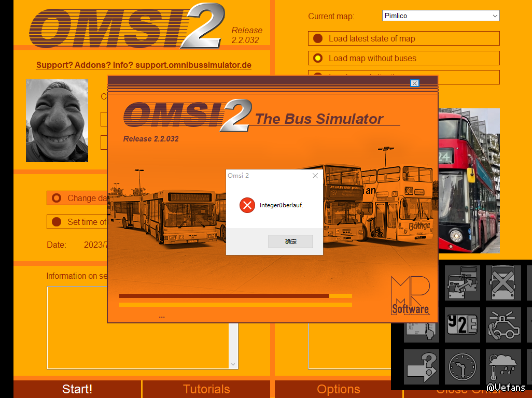Close the Omsi 2 error message box
532x398 pixels.
click(x=315, y=176)
